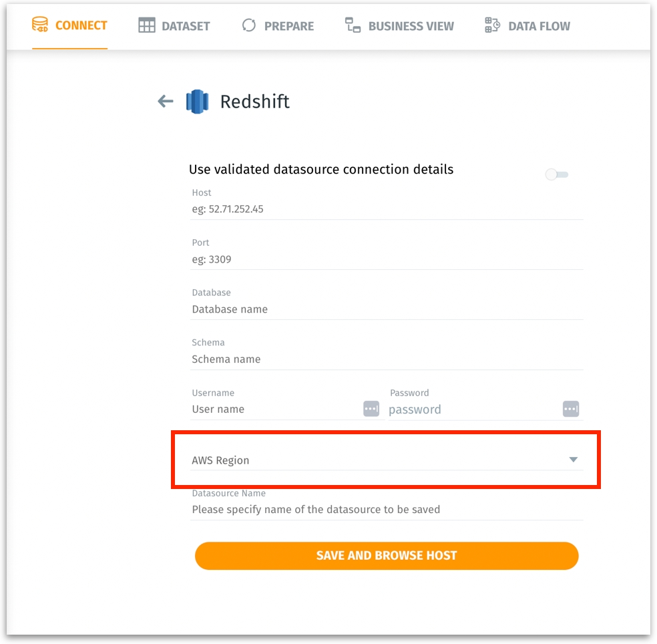The height and width of the screenshot is (644, 657).
Task: Click the Redshift database logo icon
Action: tap(197, 102)
